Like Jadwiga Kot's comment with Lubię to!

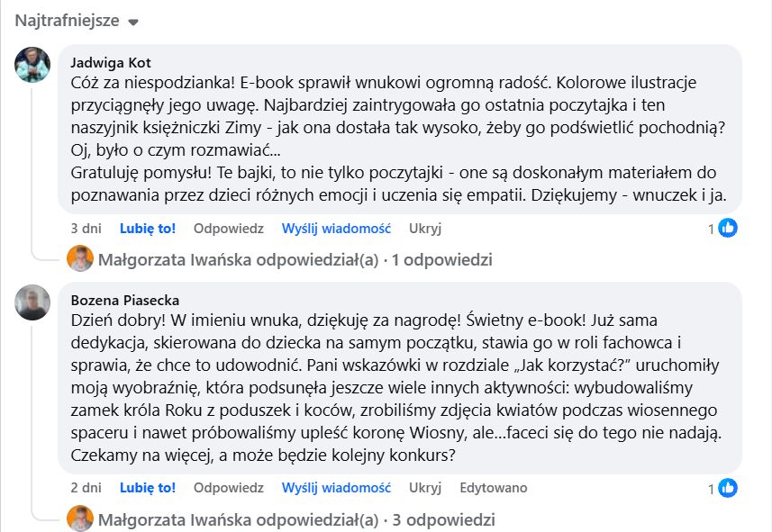pyautogui.click(x=148, y=229)
